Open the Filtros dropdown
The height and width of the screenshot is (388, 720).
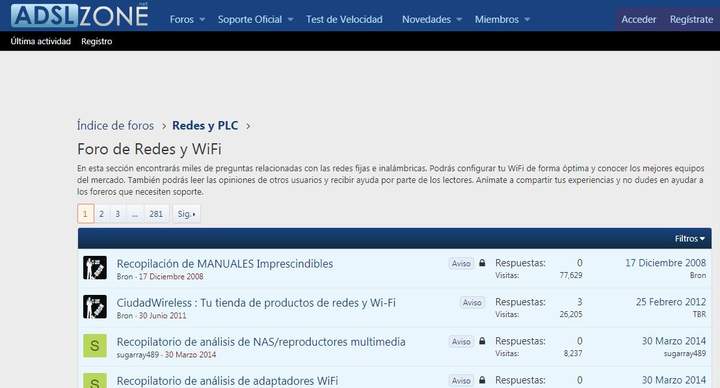pyautogui.click(x=690, y=239)
